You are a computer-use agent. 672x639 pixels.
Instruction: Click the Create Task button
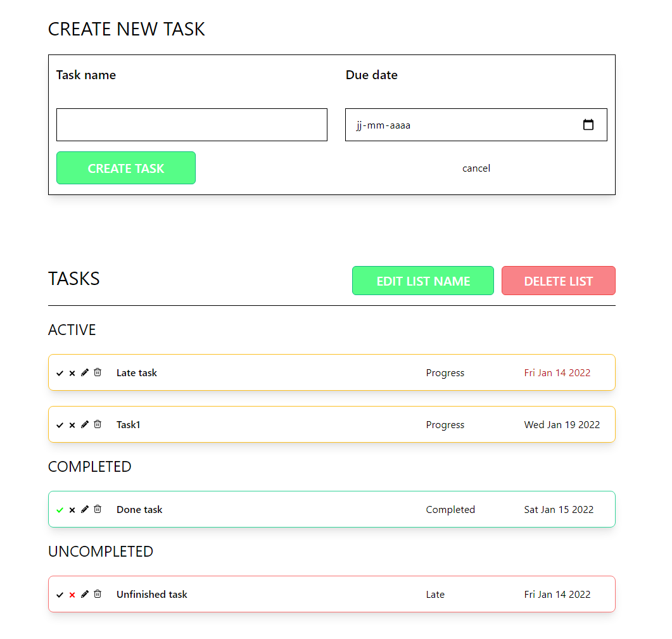(x=126, y=168)
